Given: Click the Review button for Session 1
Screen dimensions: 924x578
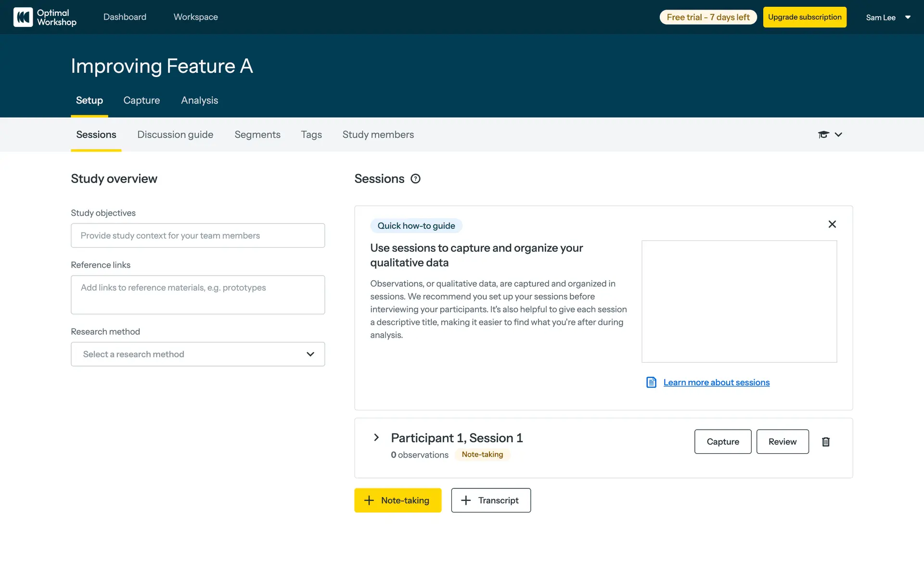Looking at the screenshot, I should [783, 442].
